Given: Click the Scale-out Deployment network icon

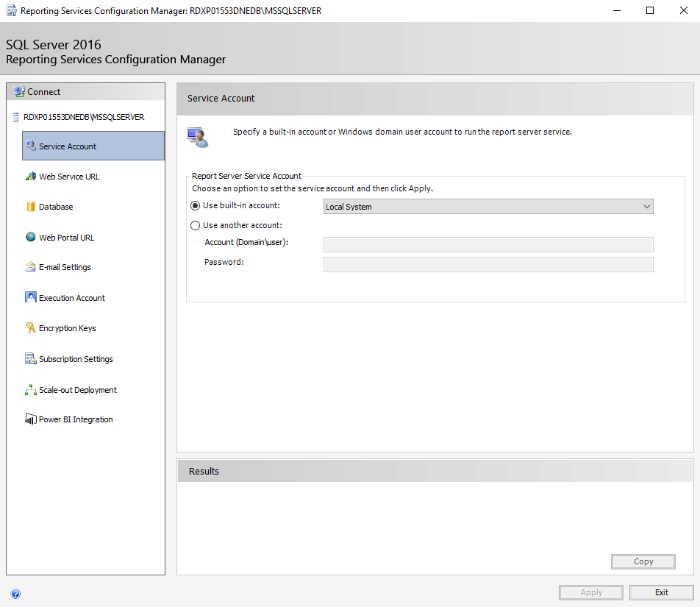Looking at the screenshot, I should [31, 389].
